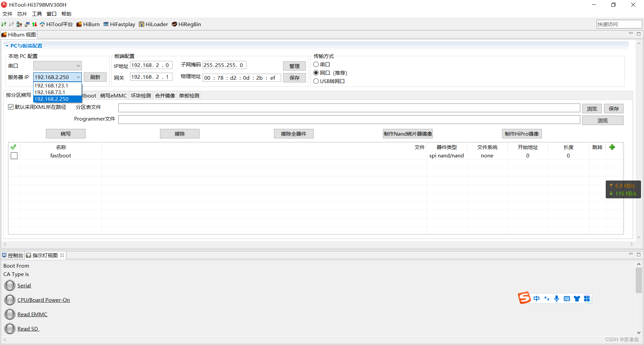Image resolution: width=644 pixels, height=345 pixels.
Task: Click the red-green transfer arrows icon
Action: coord(34,24)
